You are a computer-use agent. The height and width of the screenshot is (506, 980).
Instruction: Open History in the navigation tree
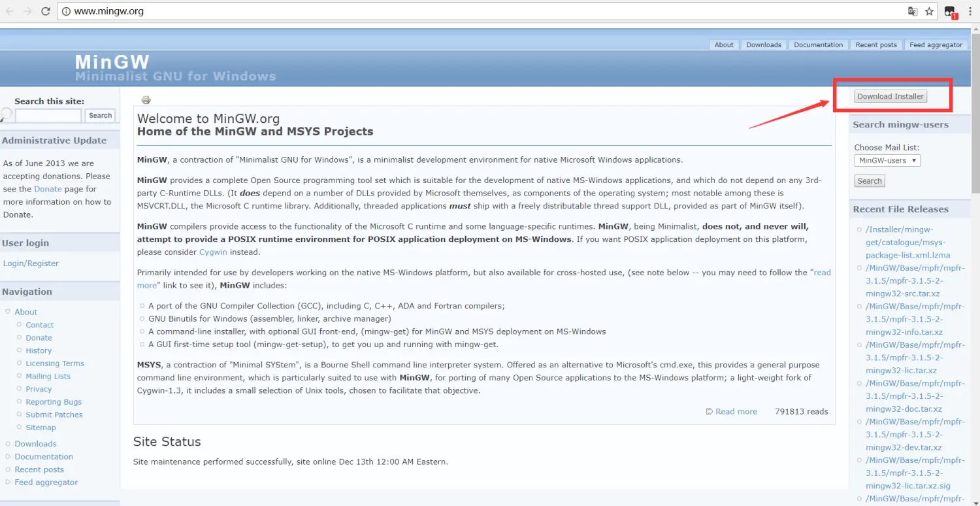click(x=39, y=350)
